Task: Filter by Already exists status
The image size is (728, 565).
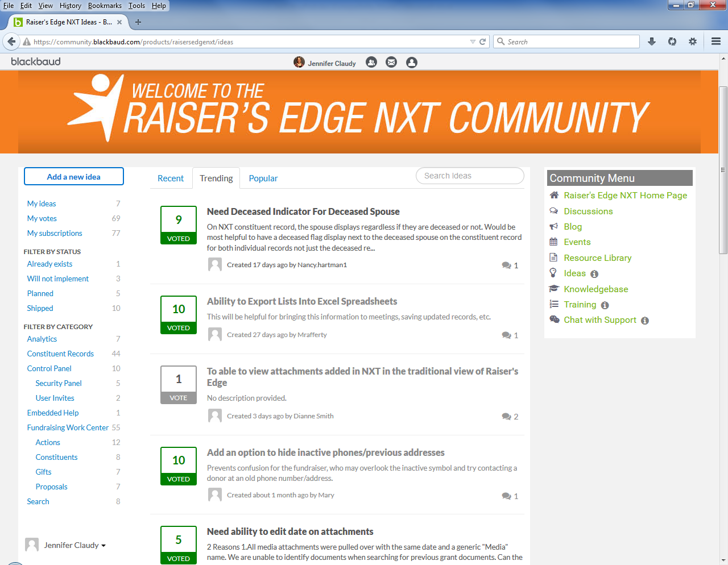Action: coord(49,264)
